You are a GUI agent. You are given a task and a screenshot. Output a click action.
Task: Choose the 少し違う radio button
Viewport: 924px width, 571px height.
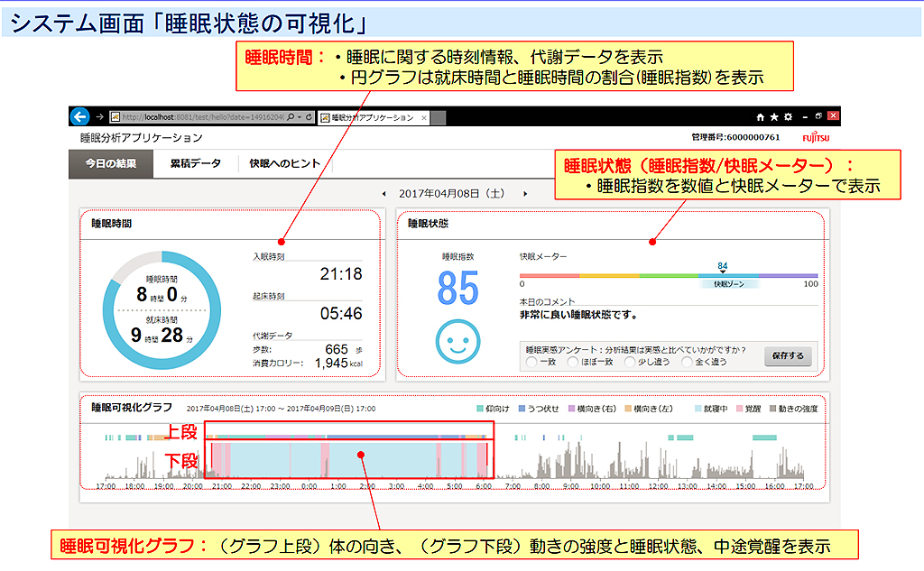[630, 362]
